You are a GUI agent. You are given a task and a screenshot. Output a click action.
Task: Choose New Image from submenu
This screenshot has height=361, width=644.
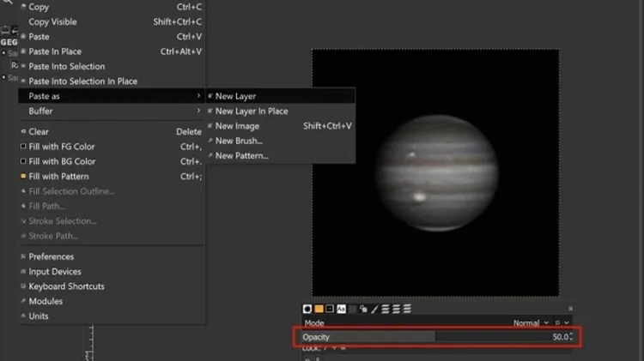(237, 126)
